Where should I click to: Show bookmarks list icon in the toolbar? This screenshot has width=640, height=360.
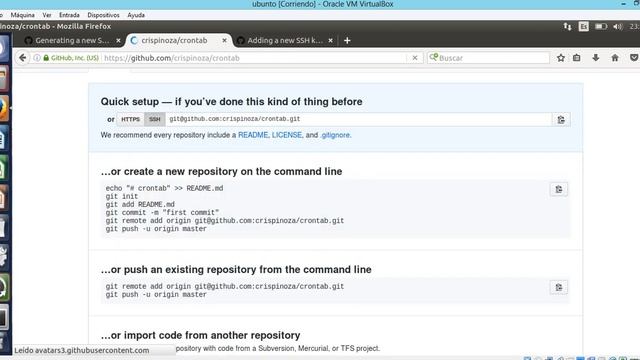coord(576,58)
